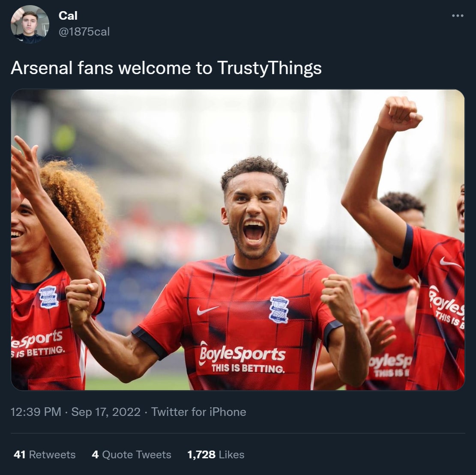This screenshot has height=475, width=476.
Task: Click the club crest on the center player's shirt
Action: 279,309
